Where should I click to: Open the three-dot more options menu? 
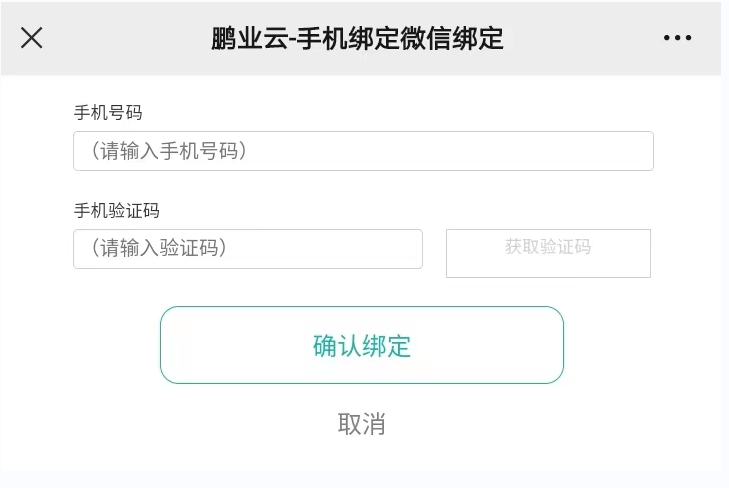point(677,38)
